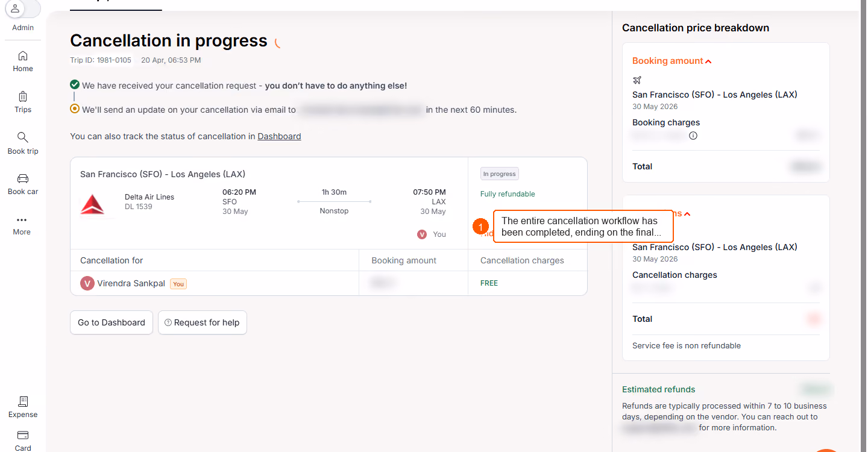The image size is (868, 452).
Task: Click the Estimated refunds heading
Action: coord(658,389)
